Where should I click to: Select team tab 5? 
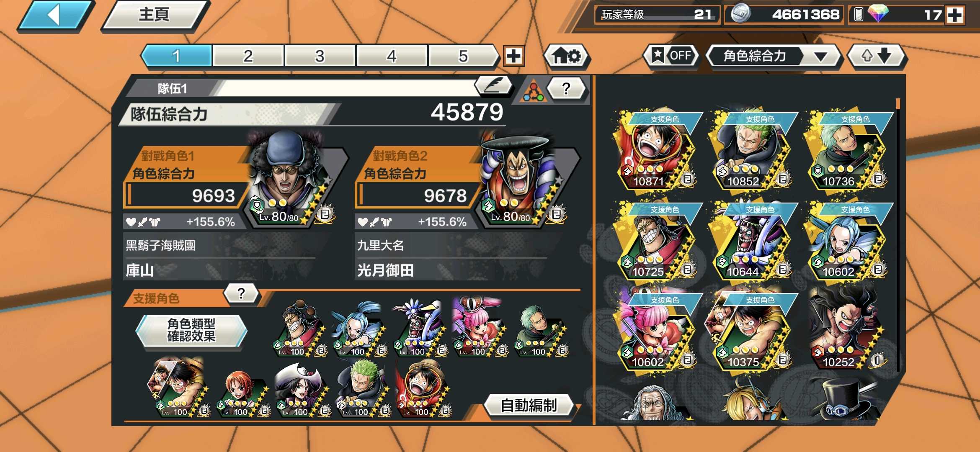pos(463,56)
